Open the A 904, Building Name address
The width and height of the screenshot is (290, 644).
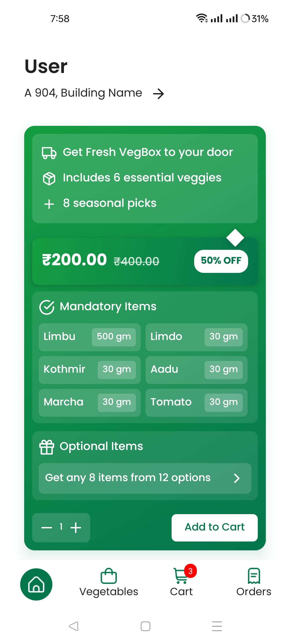coord(83,93)
